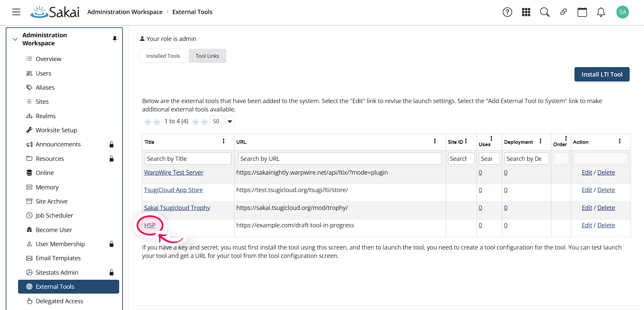Image resolution: width=644 pixels, height=310 pixels.
Task: Open the help question mark icon
Action: click(x=507, y=12)
